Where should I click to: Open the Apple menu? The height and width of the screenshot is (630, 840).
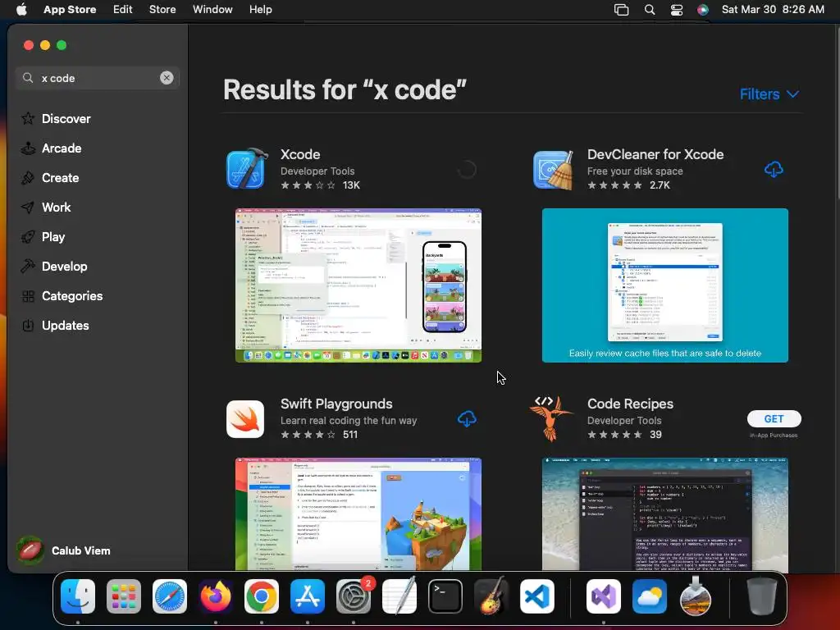tap(21, 10)
